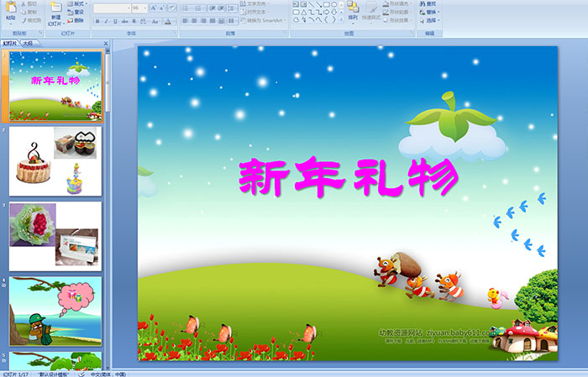
Task: Open the Select (选择) dropdown
Action: coord(430,20)
